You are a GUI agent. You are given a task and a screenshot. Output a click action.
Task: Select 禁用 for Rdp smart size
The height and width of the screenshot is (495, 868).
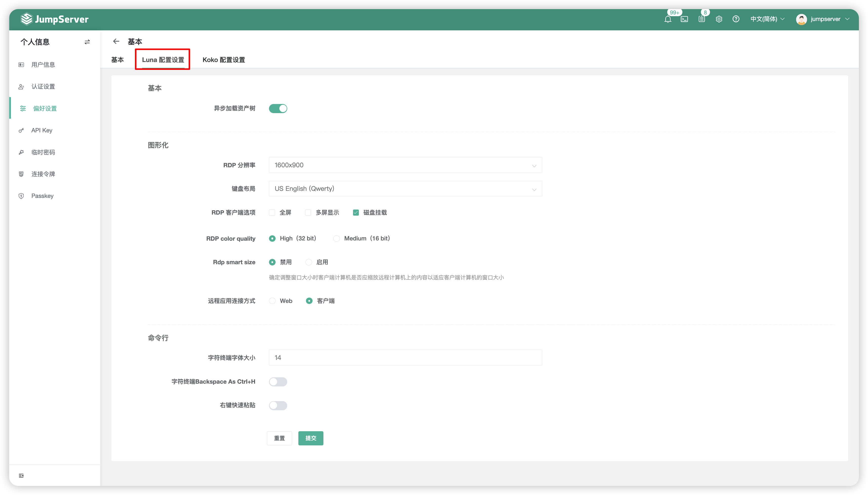coord(272,262)
